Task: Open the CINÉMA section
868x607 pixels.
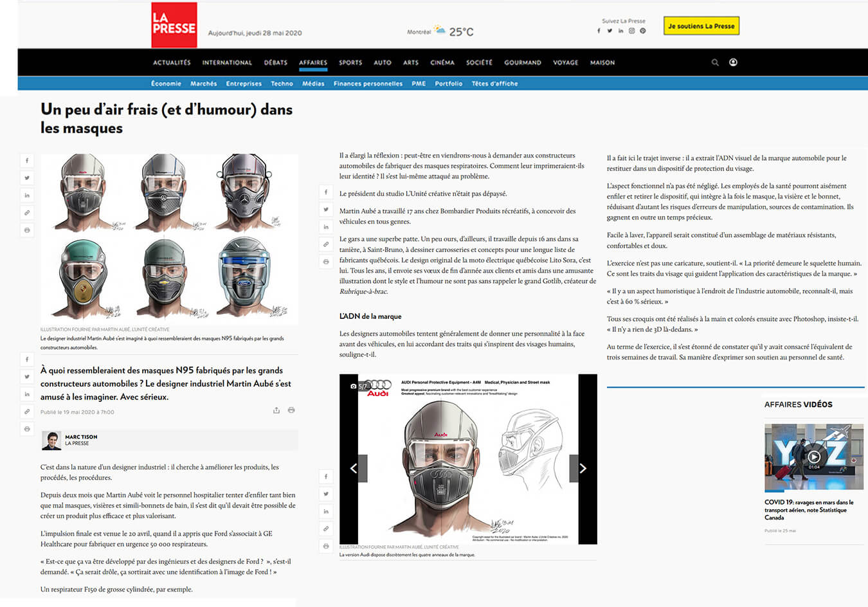Action: click(x=442, y=62)
